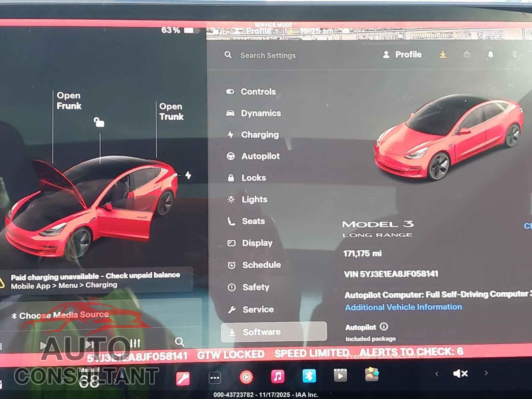
Task: Tap the VIN 5YJ3E1EA8JF058141 text in Software panel
Action: 391,274
